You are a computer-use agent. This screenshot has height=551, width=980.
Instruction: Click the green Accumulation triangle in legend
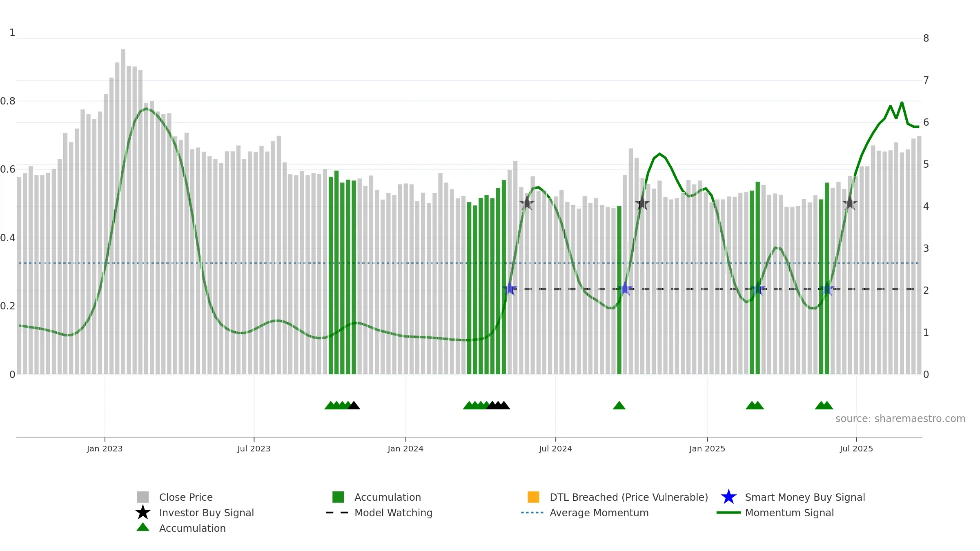(x=143, y=527)
